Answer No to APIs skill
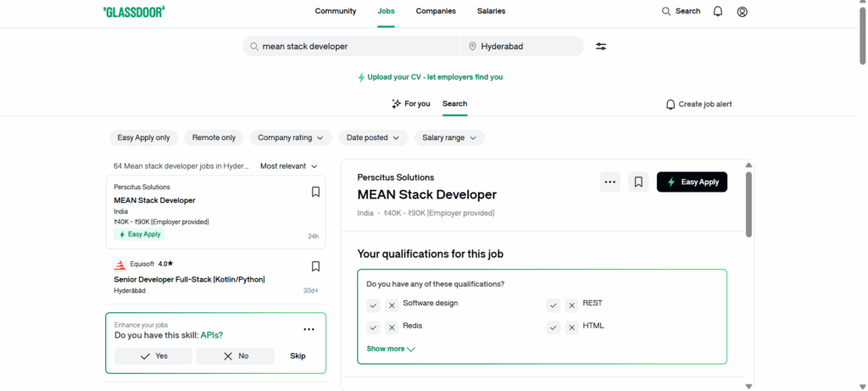This screenshot has height=391, width=868. (236, 356)
